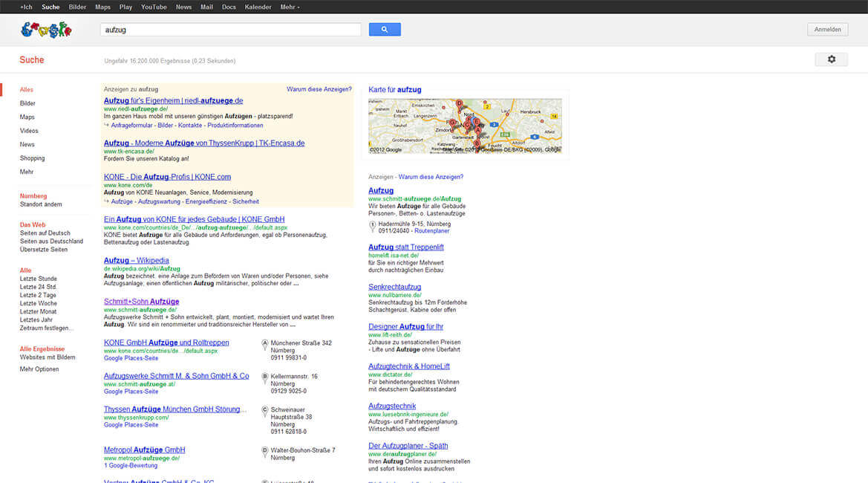Open Mail from the top bar
Viewport: 868px width, 483px height.
[x=206, y=7]
